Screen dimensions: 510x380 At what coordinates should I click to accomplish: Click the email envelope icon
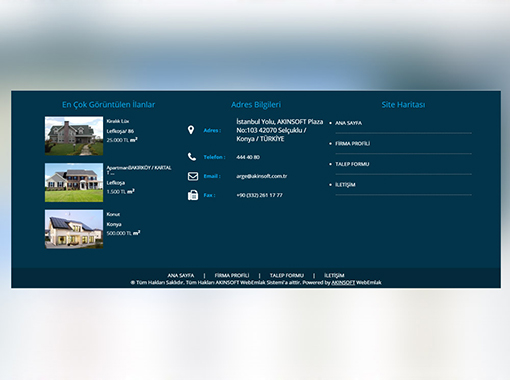pos(193,176)
